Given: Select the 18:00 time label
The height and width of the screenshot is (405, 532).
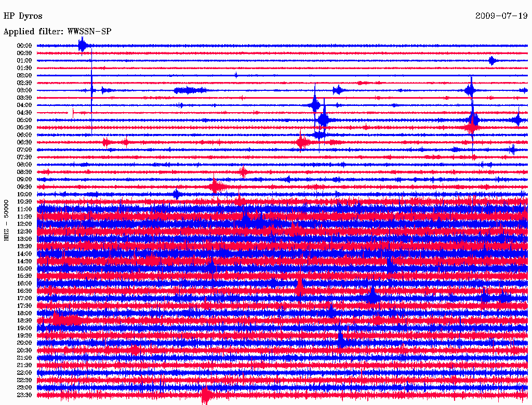Looking at the screenshot, I should [x=24, y=313].
